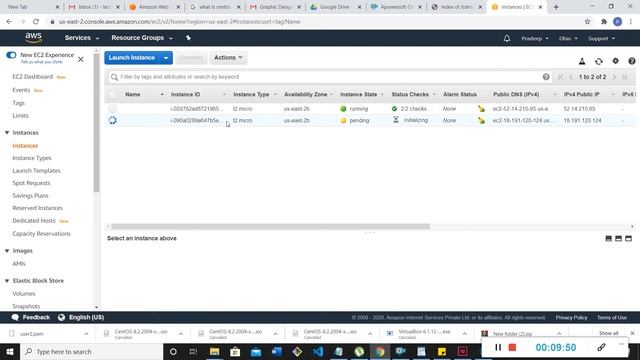Screen dimensions: 640x360
Task: Open the Ohio region selector
Action: (x=568, y=38)
